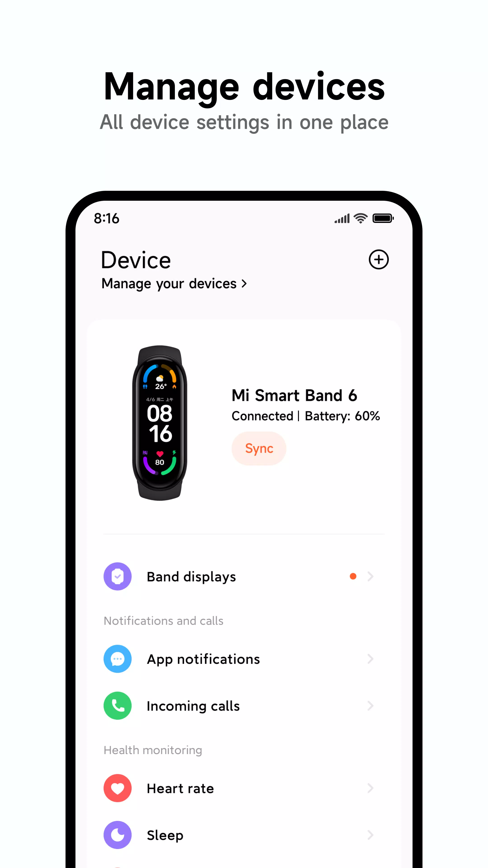Tap the Heart rate icon
The image size is (488, 868).
[118, 788]
